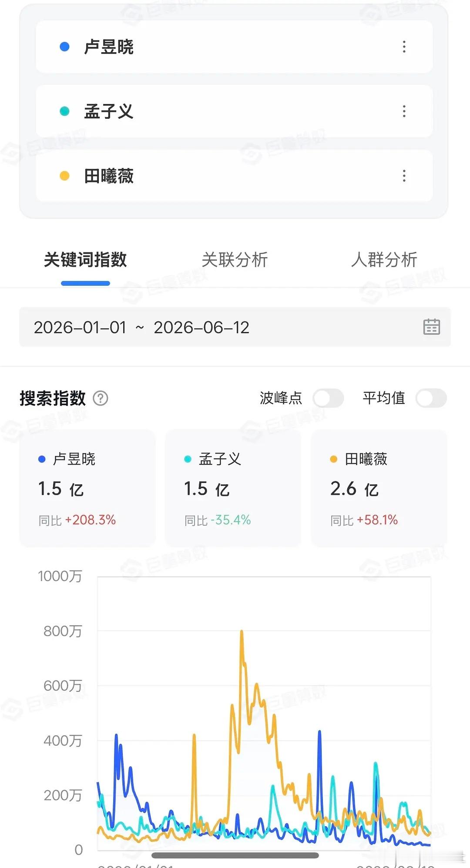This screenshot has width=470, height=868.
Task: Select the 孟子义 1.5亿 stats card
Action: tap(233, 488)
